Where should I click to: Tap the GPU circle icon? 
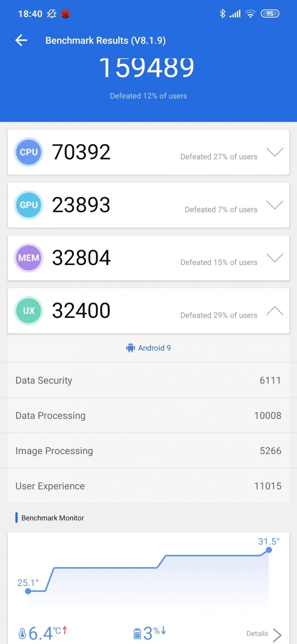pos(29,205)
